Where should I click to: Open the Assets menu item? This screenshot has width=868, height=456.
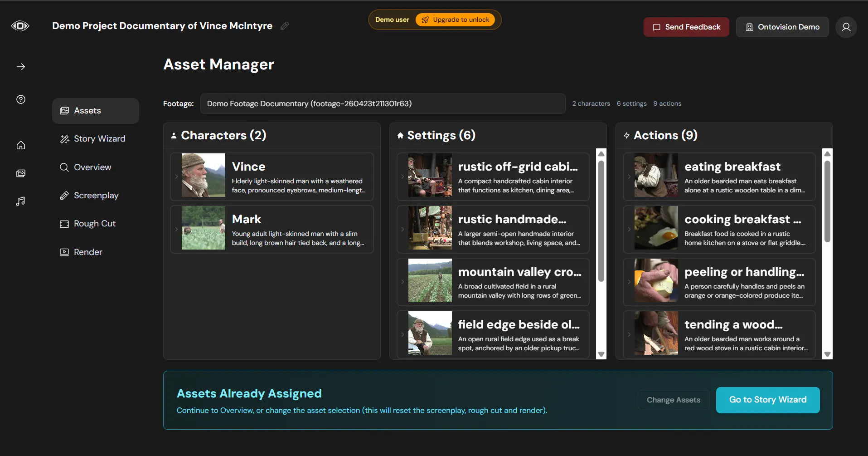(96, 111)
